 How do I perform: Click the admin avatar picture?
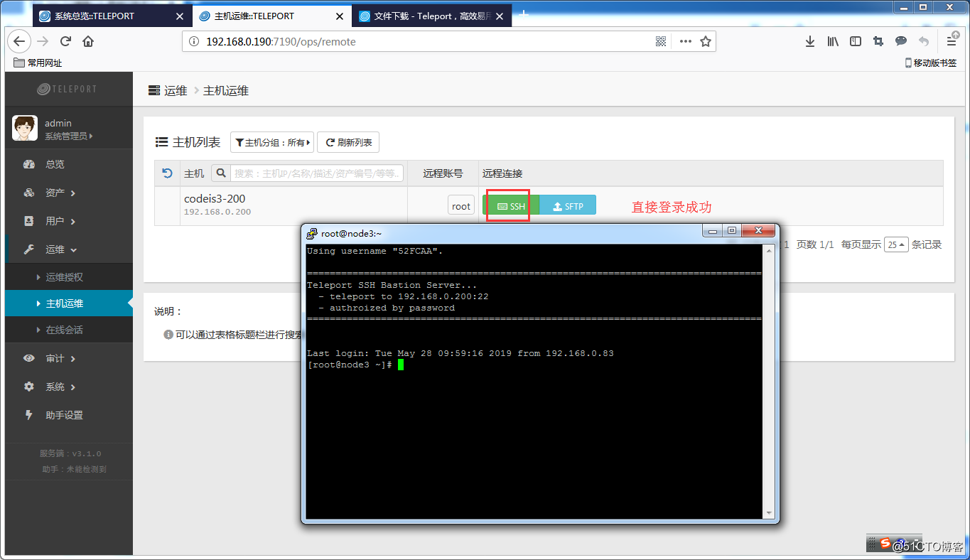pos(25,129)
